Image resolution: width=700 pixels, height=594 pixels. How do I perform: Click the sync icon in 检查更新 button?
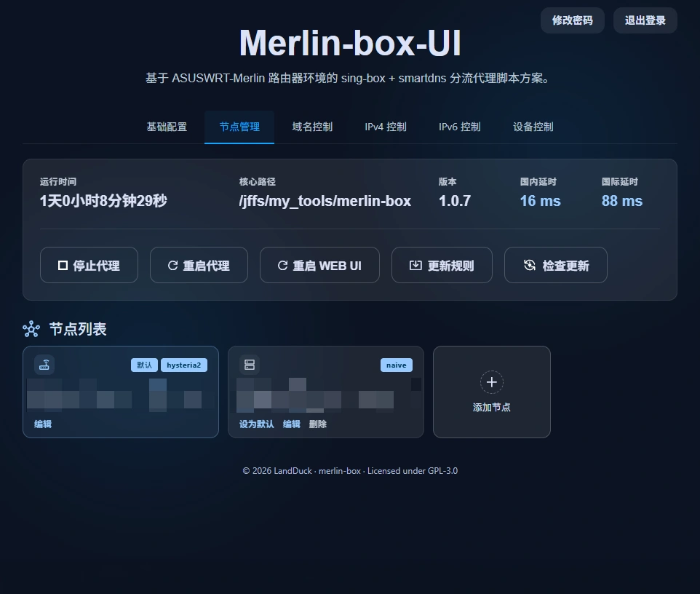click(x=530, y=265)
